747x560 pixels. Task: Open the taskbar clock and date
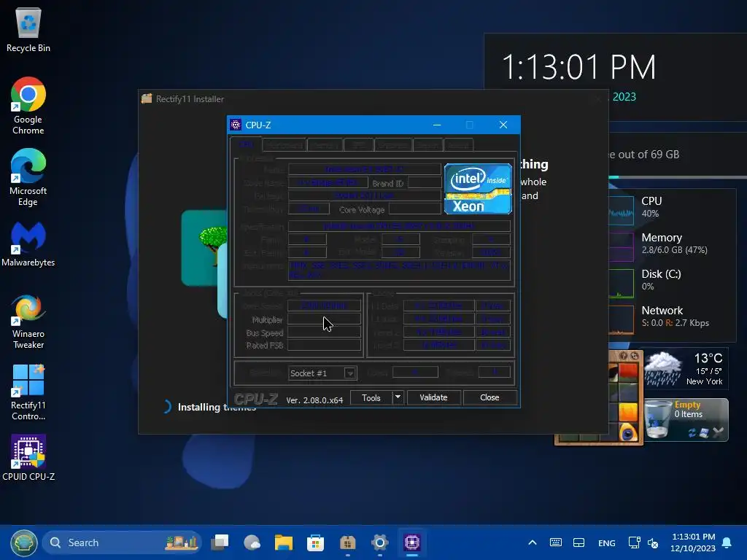pyautogui.click(x=693, y=542)
